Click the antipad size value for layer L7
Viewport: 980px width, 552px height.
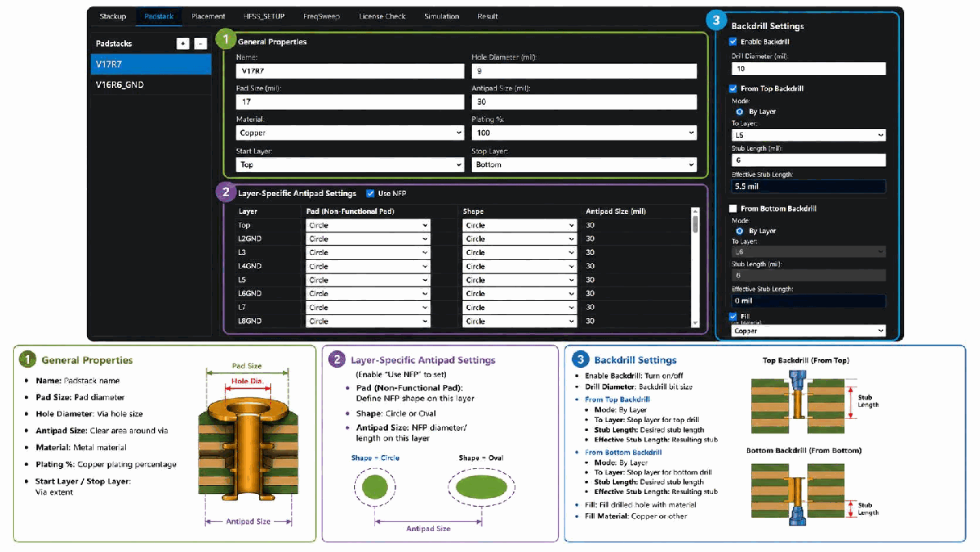[x=590, y=307]
